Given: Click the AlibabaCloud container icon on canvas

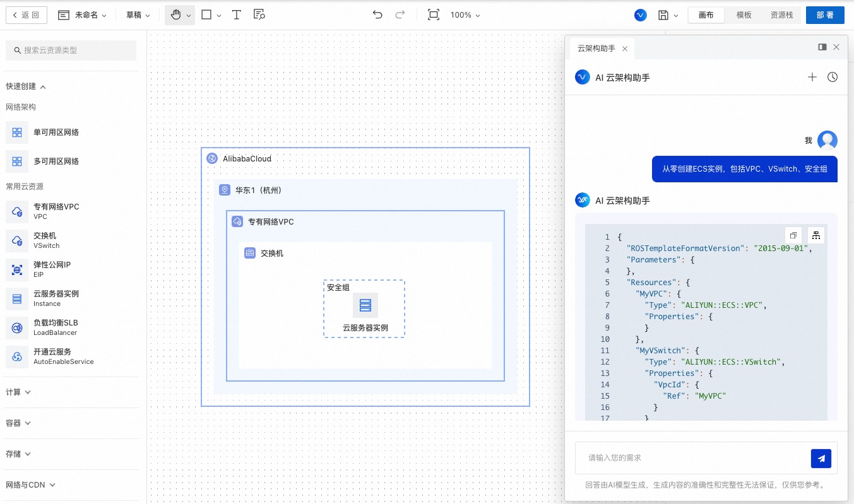Looking at the screenshot, I should tap(212, 158).
